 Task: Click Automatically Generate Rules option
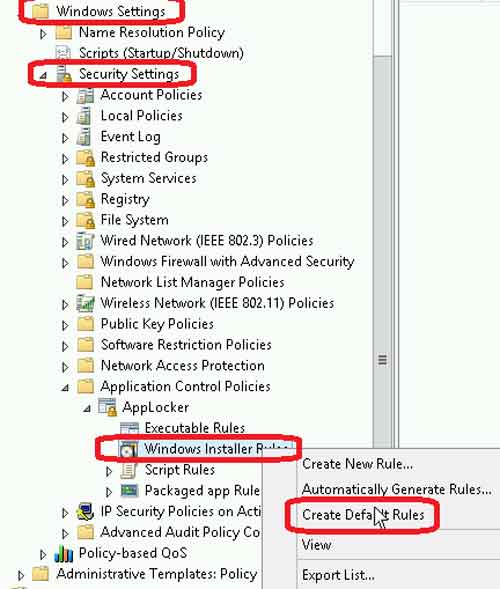[x=397, y=489]
